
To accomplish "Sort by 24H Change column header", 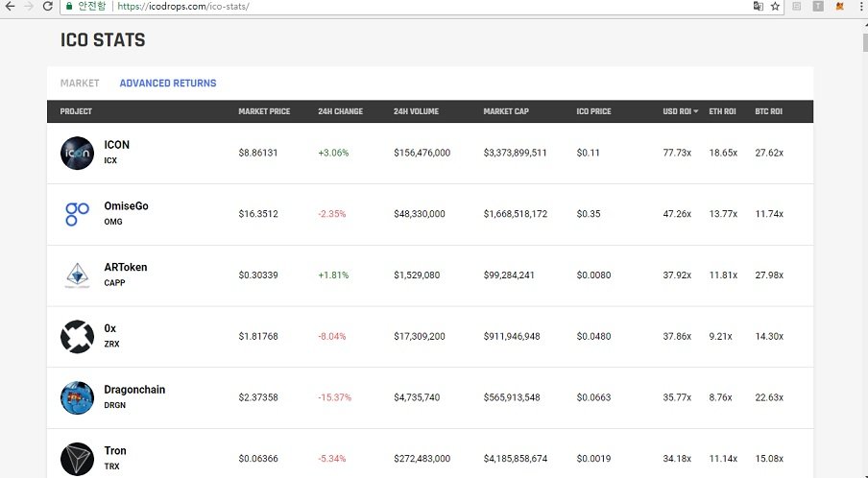I will tap(341, 111).
